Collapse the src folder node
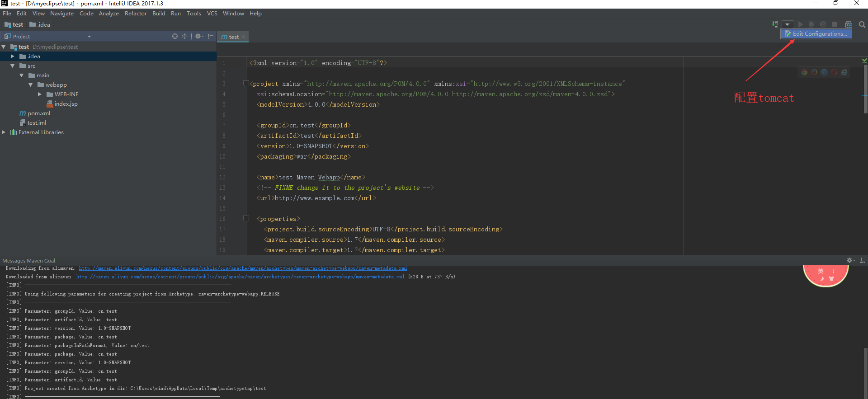Viewport: 868px width, 399px height. pos(13,66)
